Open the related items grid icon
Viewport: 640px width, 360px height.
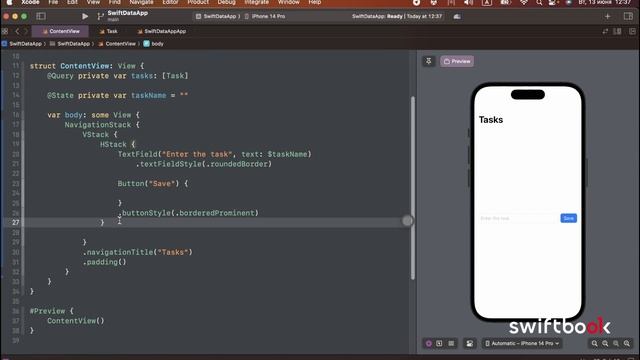pyautogui.click(x=5, y=31)
